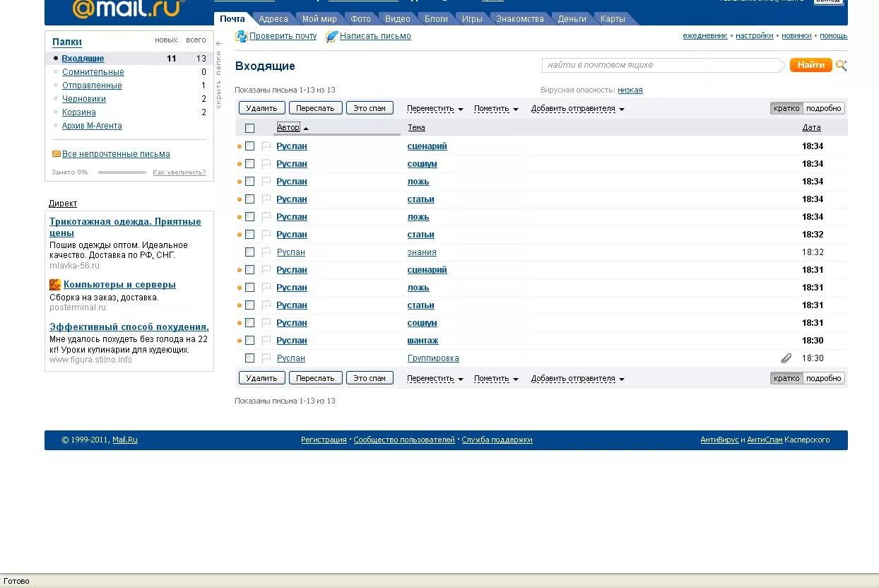Open the Блоги tab

[437, 19]
